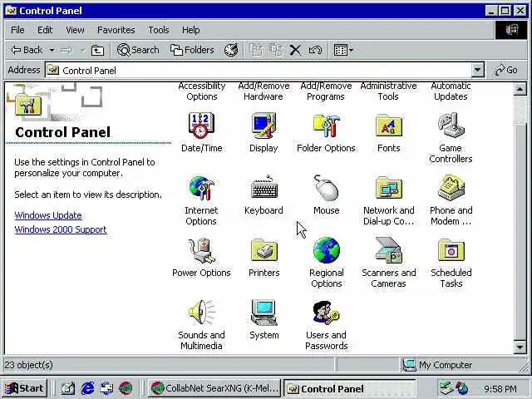Click the Control Panel taskbar button

click(x=349, y=388)
